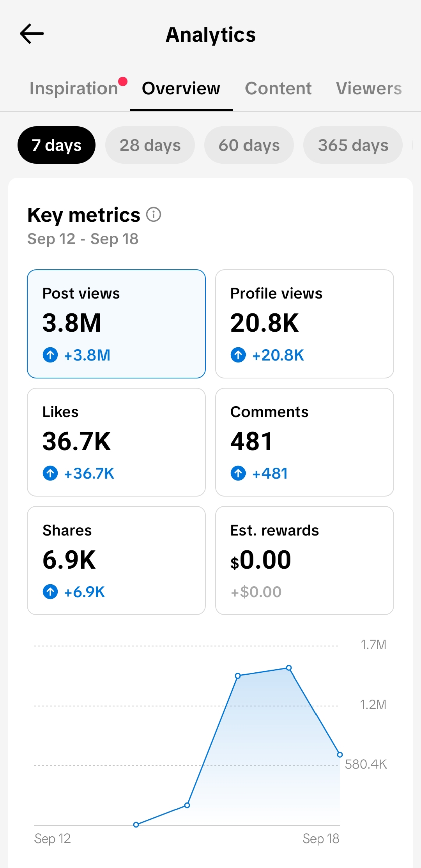The image size is (421, 868).
Task: Switch range to 28 days
Action: tap(150, 145)
